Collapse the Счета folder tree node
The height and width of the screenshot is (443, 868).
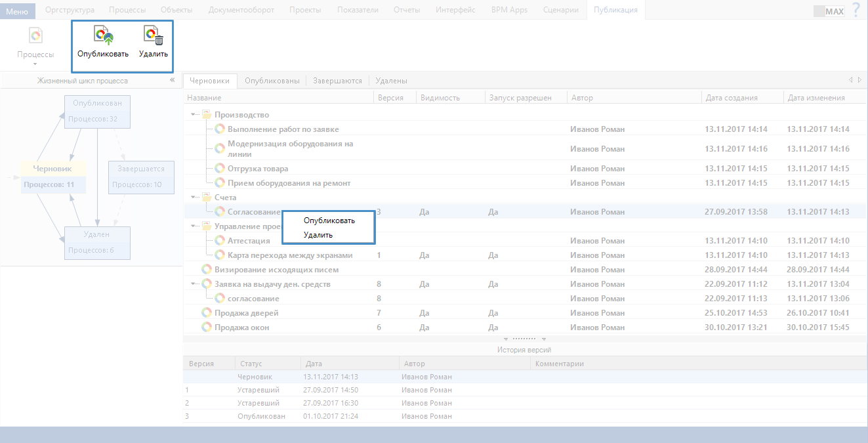[194, 197]
